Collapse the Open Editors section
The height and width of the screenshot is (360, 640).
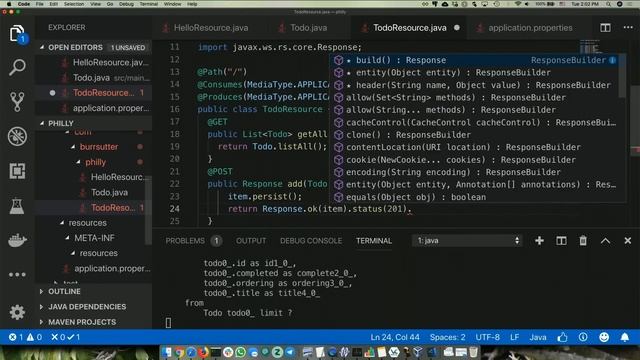click(x=94, y=47)
